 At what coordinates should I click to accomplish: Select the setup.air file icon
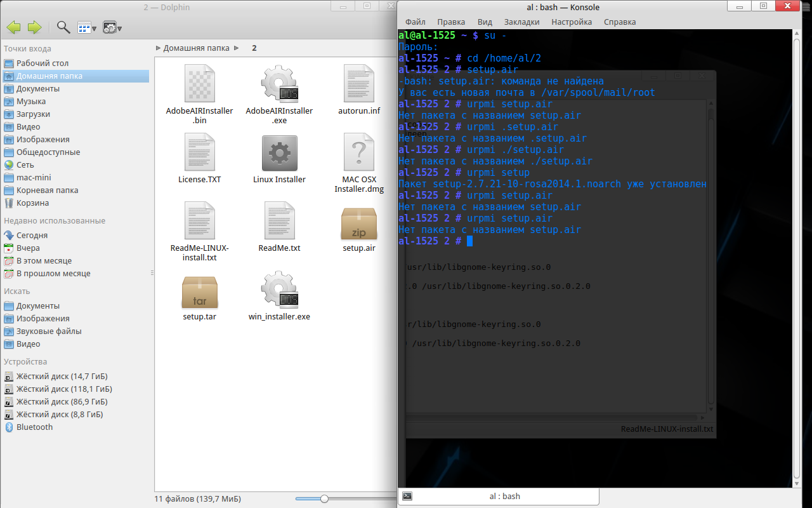tap(359, 224)
